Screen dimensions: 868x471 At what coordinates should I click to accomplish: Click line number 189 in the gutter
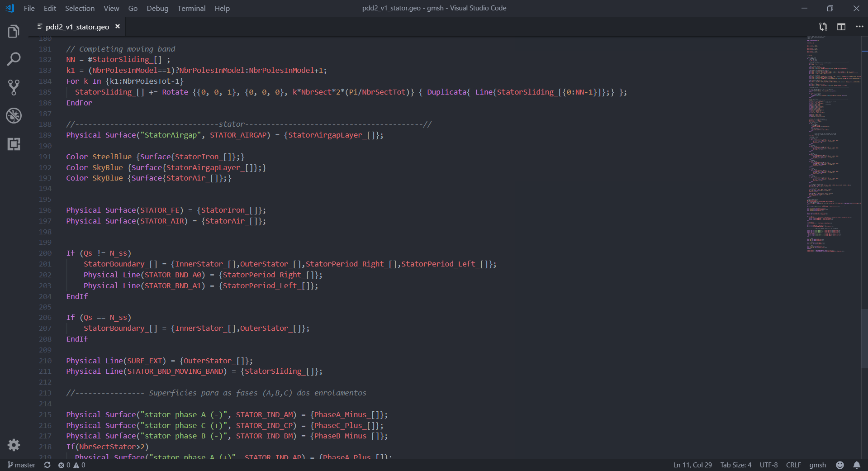(x=45, y=135)
